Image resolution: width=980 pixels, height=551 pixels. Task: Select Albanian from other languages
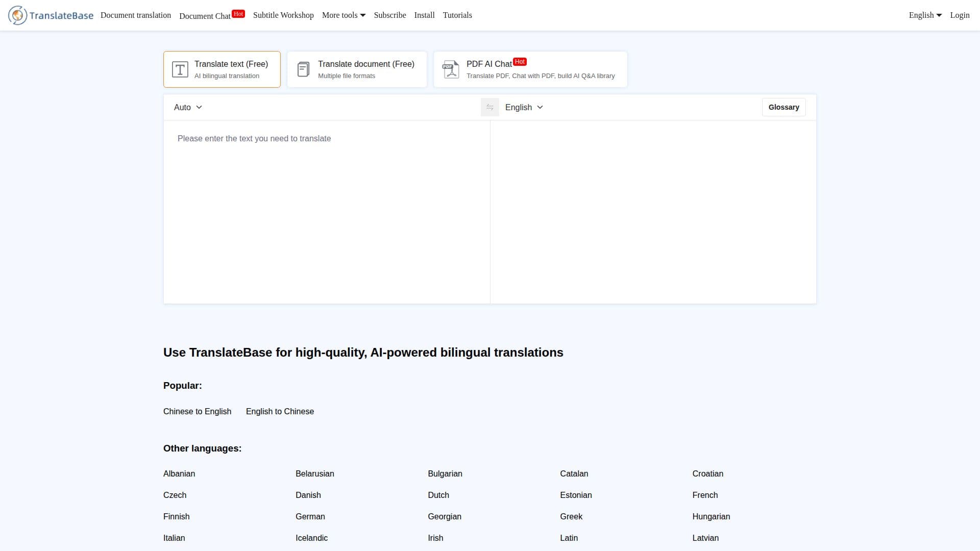tap(179, 474)
